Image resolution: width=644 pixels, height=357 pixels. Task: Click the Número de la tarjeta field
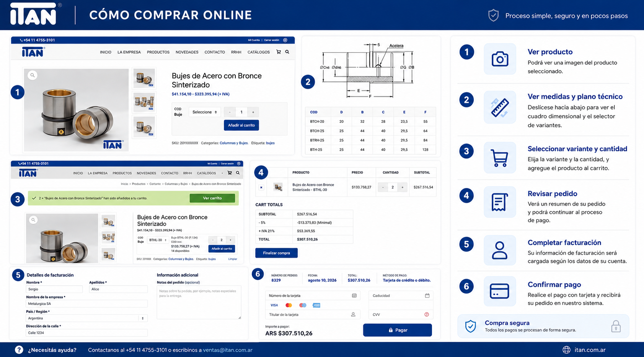[313, 295]
